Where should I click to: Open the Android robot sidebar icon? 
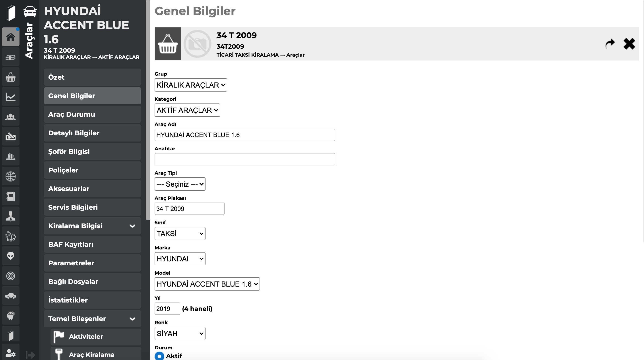(10, 316)
